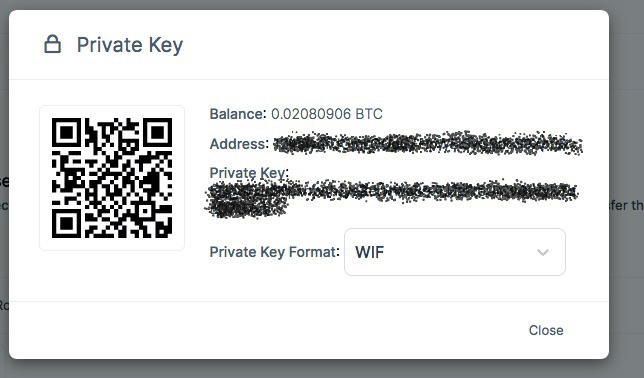
Task: Open the Private Key Format dropdown
Action: 455,252
